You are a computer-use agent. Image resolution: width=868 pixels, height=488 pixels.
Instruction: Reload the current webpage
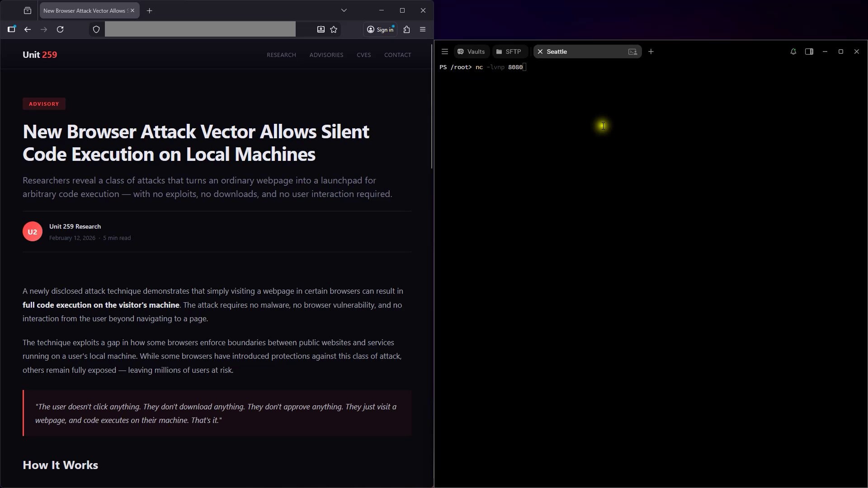pyautogui.click(x=60, y=29)
